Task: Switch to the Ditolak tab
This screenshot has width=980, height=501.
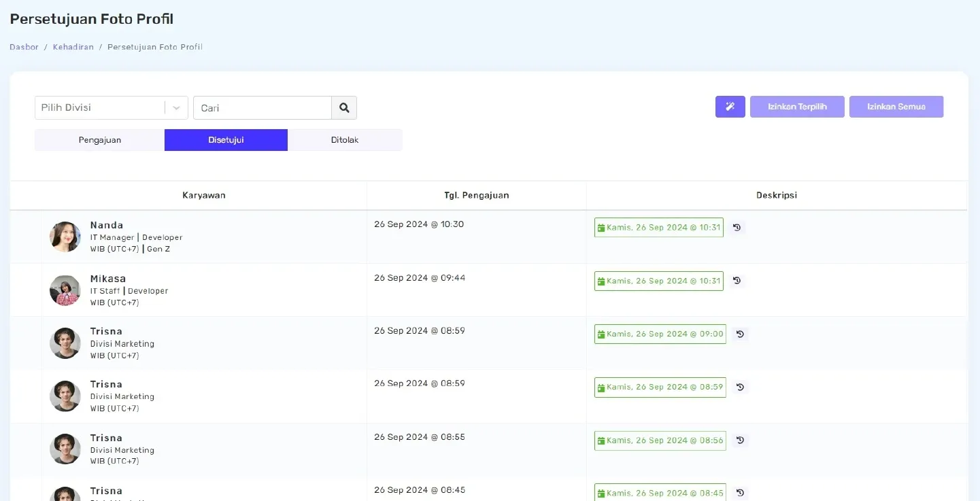Action: (345, 140)
